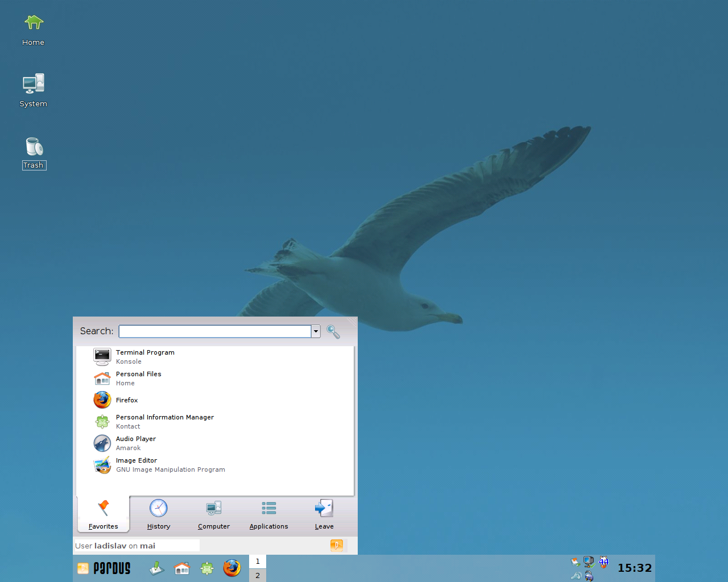The height and width of the screenshot is (582, 728).
Task: Open the network monitor tray icon
Action: pos(589,562)
